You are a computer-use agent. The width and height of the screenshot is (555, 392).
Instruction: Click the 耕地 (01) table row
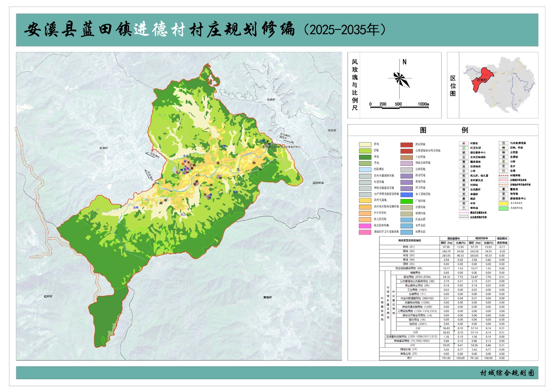444,247
